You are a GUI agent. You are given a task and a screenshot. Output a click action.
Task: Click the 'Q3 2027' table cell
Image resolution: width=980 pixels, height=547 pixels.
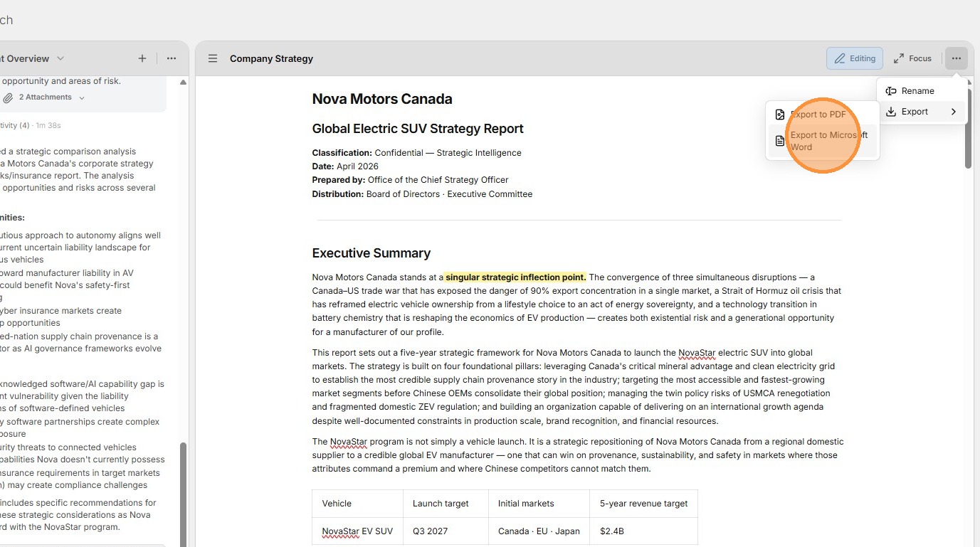pos(446,531)
